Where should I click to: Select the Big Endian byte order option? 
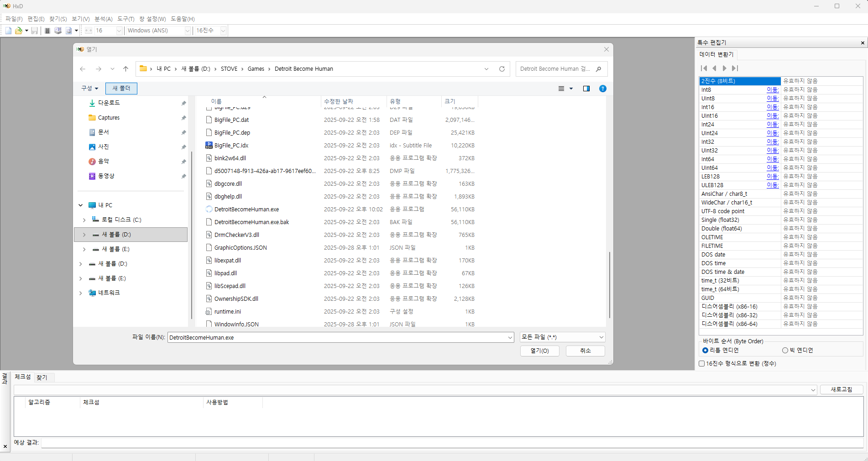[x=785, y=351]
